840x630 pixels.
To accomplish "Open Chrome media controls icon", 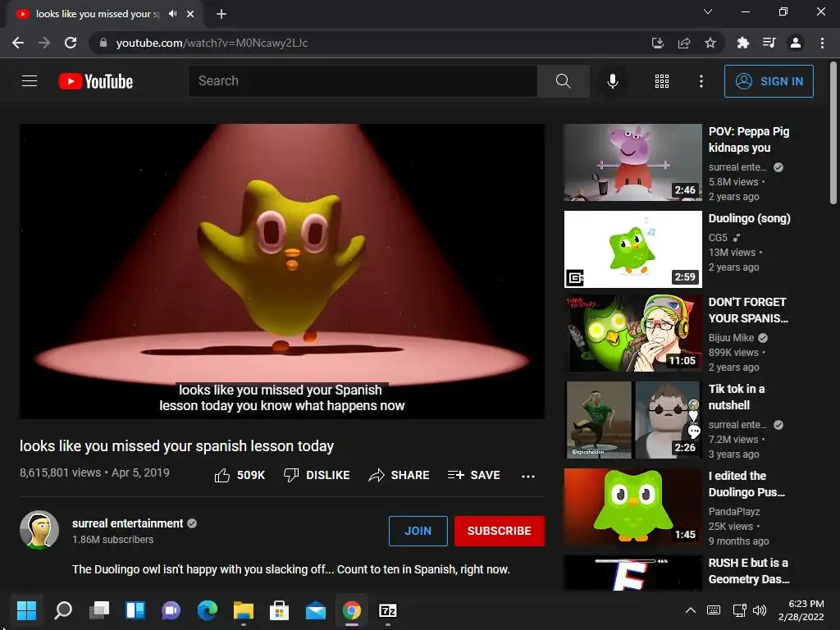I will tap(769, 43).
